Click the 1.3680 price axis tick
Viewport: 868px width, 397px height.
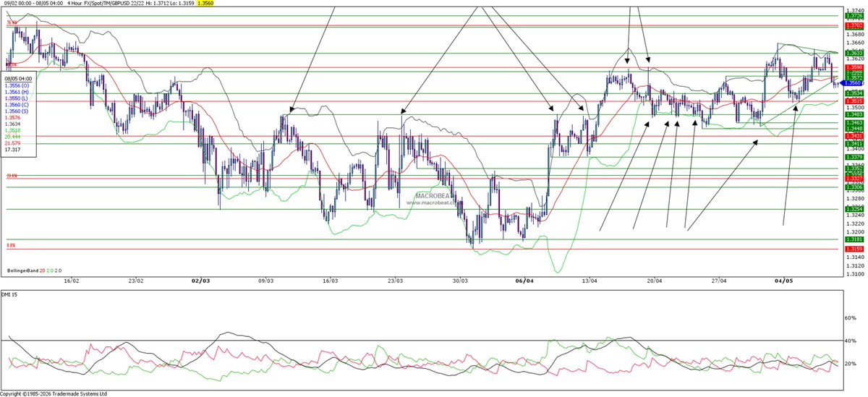(x=854, y=34)
